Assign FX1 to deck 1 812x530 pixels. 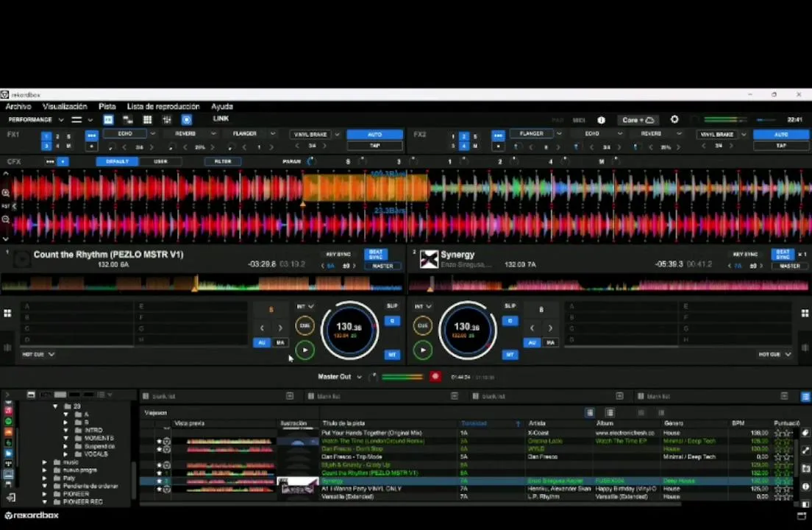46,136
